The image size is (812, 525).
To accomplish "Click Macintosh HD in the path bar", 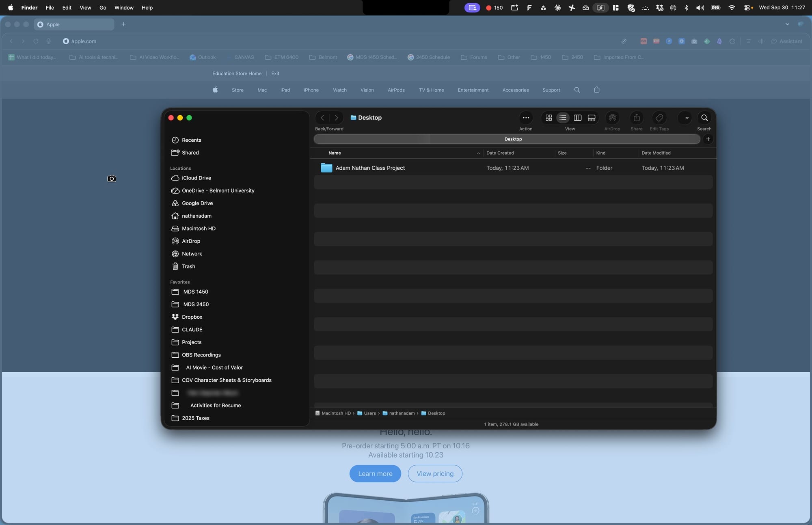I will pyautogui.click(x=333, y=413).
